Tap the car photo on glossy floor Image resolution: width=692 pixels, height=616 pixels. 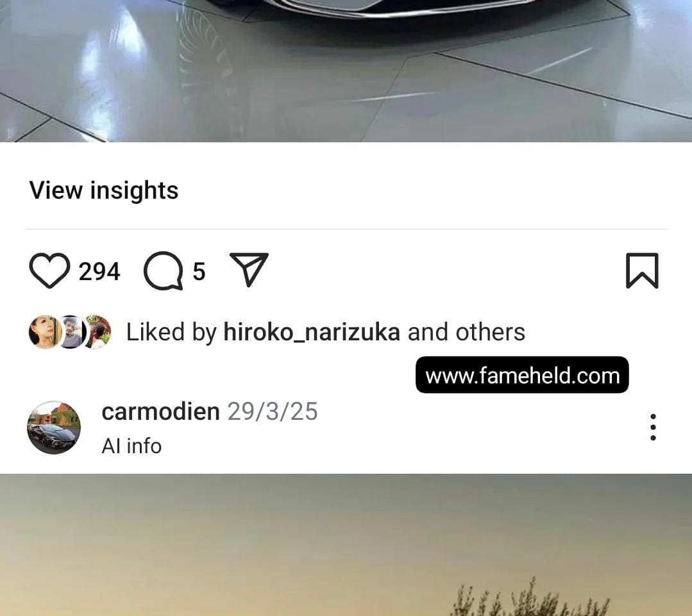(346, 71)
